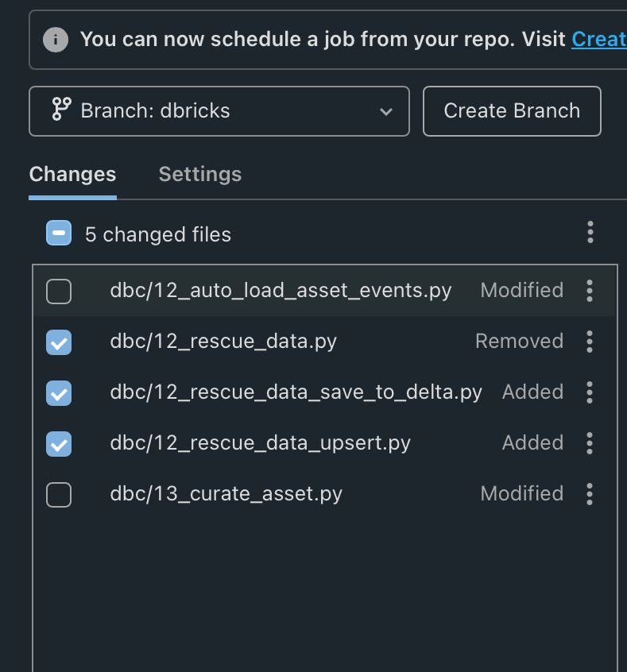Open three-dot menu for 12_rescue_data.py

coord(590,342)
